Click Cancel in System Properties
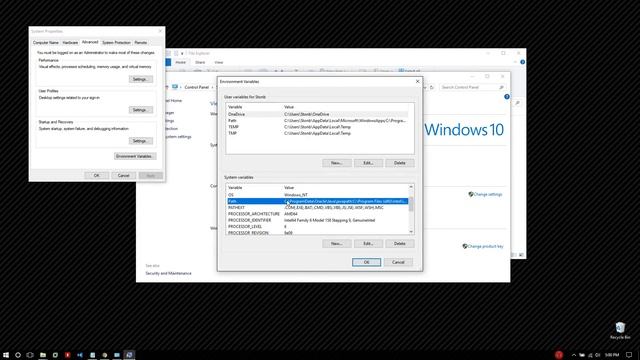The width and height of the screenshot is (640, 360). click(x=124, y=176)
